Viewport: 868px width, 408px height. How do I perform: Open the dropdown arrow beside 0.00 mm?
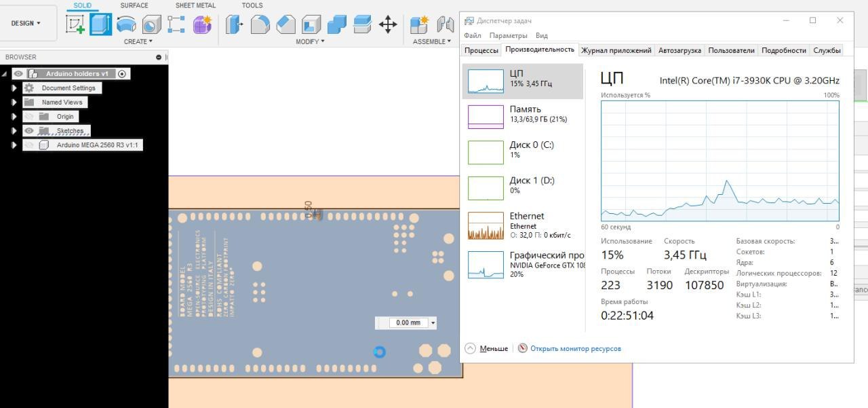(433, 323)
